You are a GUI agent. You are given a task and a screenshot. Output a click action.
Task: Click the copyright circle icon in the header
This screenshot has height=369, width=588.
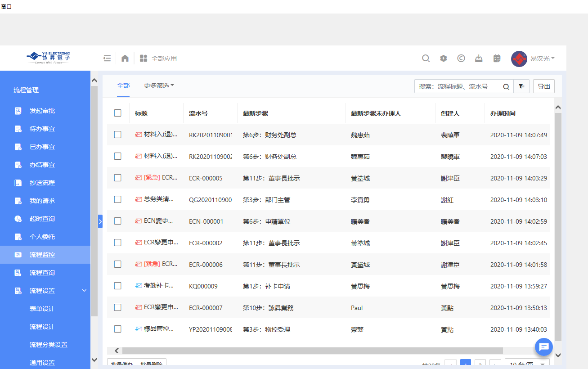click(x=461, y=58)
